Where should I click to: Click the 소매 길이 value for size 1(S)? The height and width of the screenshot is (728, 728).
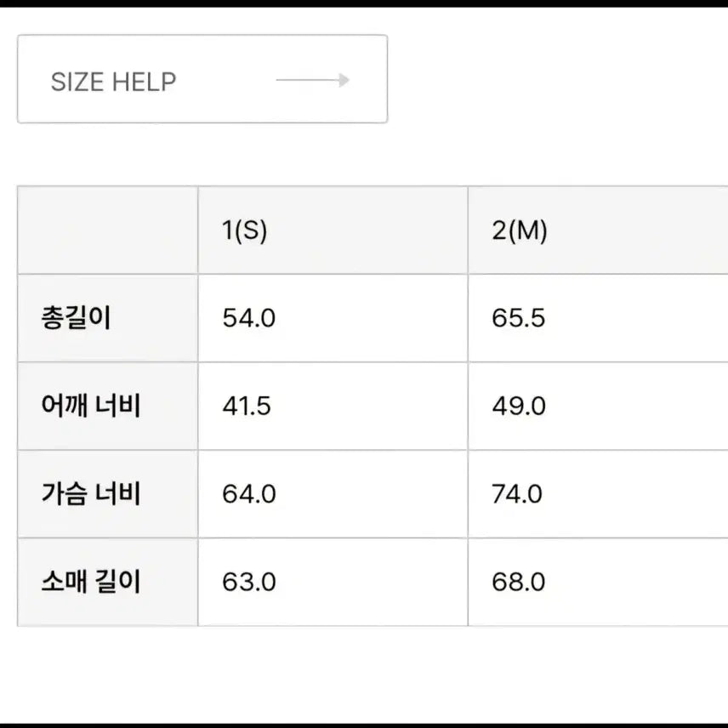[x=246, y=582]
